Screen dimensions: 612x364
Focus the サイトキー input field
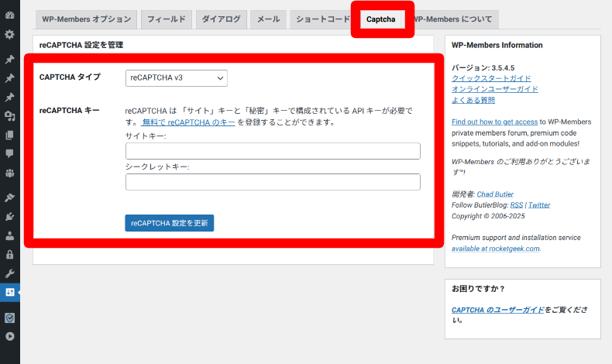[273, 151]
